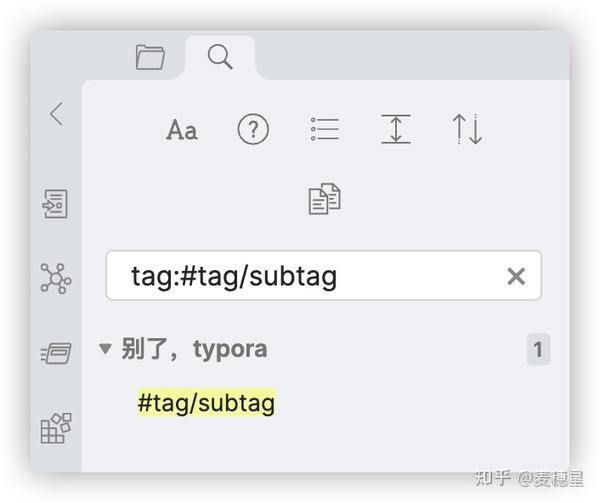Click the match count badge showing 1
Image resolution: width=600 pixels, height=503 pixels.
pos(538,350)
